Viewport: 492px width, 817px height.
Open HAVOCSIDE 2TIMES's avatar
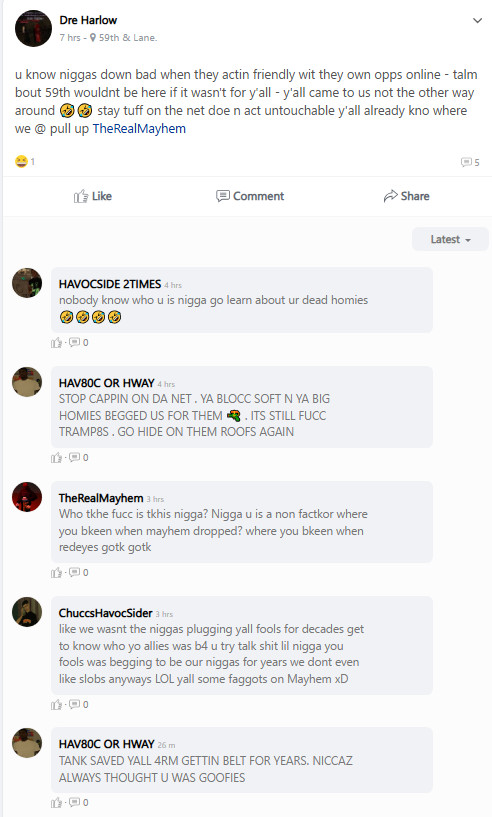pyautogui.click(x=27, y=283)
